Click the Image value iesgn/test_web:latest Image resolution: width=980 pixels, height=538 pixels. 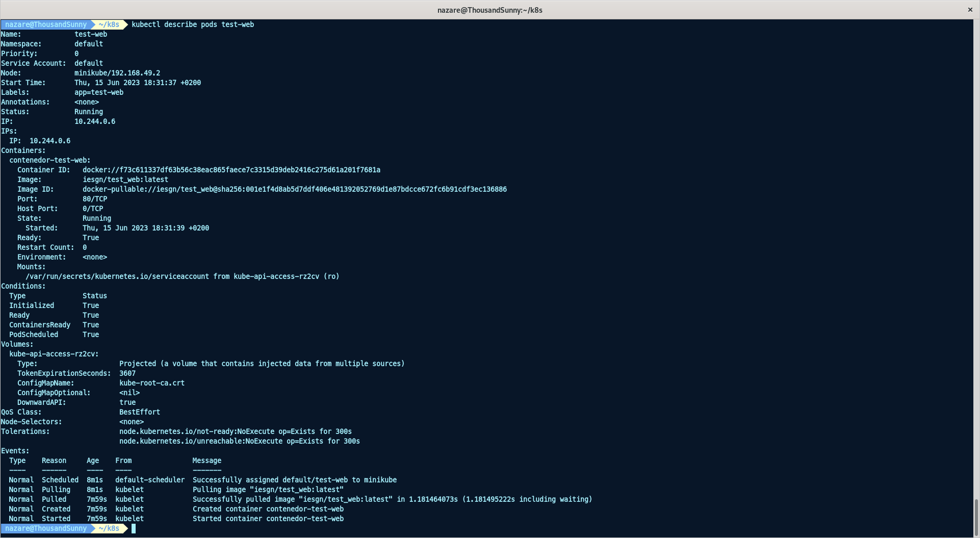pos(125,180)
